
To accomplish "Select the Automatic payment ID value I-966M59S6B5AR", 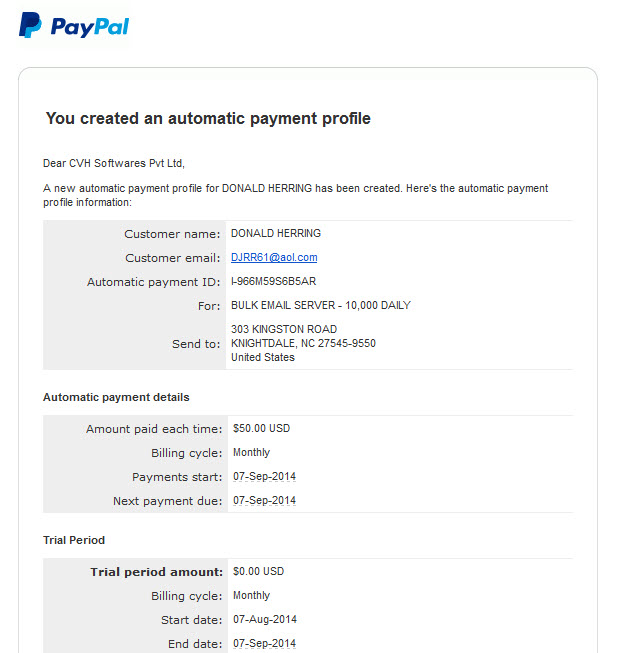I will 274,281.
